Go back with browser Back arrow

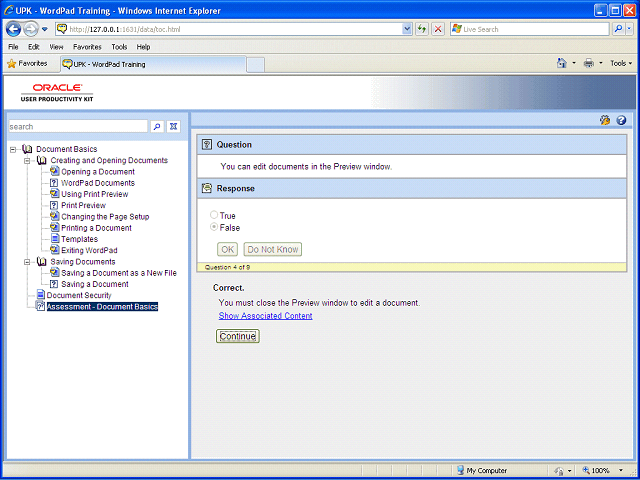(13, 29)
